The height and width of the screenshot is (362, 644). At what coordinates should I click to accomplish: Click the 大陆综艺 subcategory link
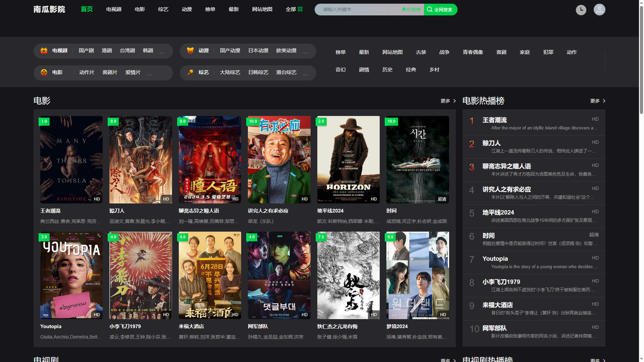click(x=230, y=72)
